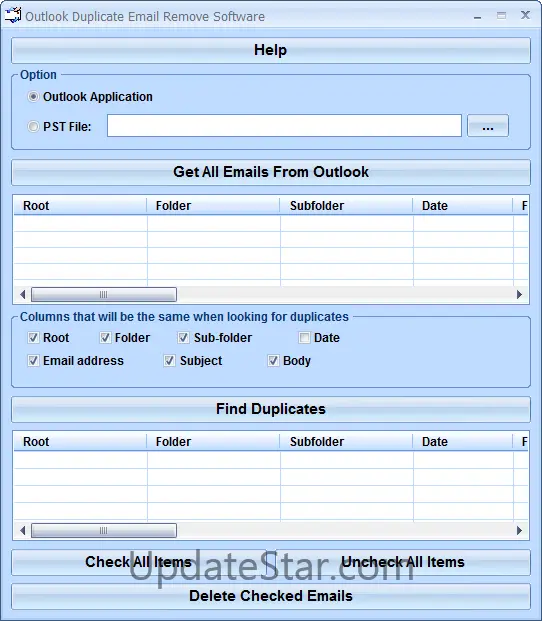542x621 pixels.
Task: Click the browse button with three dots
Action: pos(488,126)
